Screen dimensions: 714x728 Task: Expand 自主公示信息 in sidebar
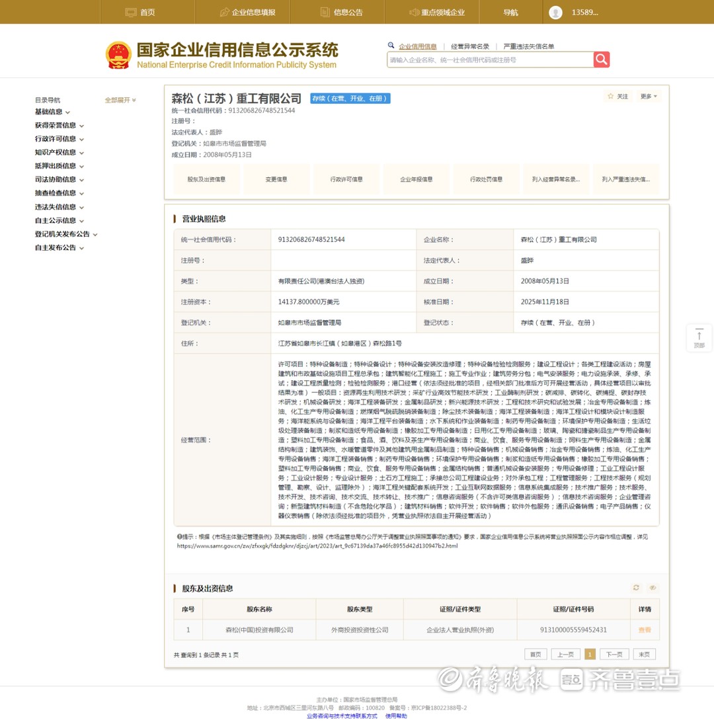[x=59, y=221]
